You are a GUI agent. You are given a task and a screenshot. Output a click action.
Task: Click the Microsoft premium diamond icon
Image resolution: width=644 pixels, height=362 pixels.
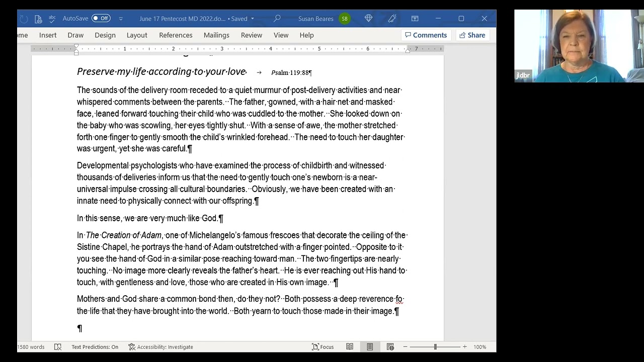coord(369,19)
